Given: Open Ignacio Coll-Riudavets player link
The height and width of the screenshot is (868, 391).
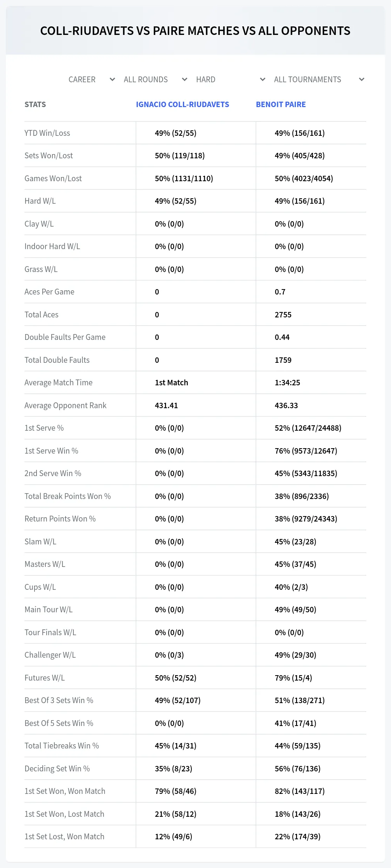Looking at the screenshot, I should coord(182,104).
